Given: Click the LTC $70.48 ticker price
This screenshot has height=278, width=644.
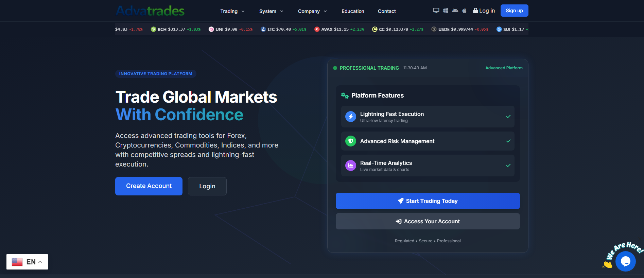Looking at the screenshot, I should click(283, 29).
